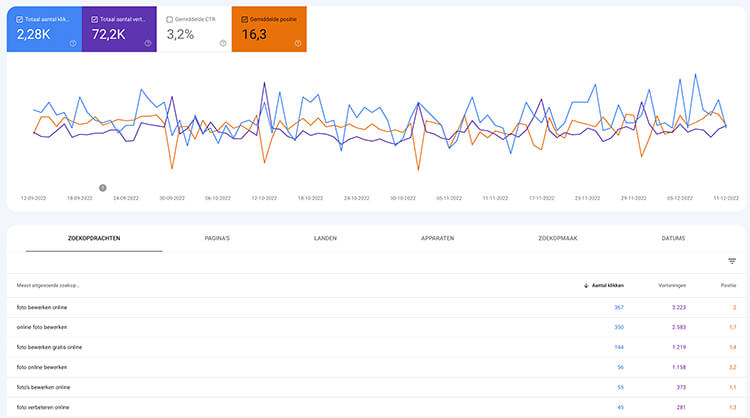Open query 'foto bewerken gratis online'
The image size is (750, 418).
click(49, 347)
